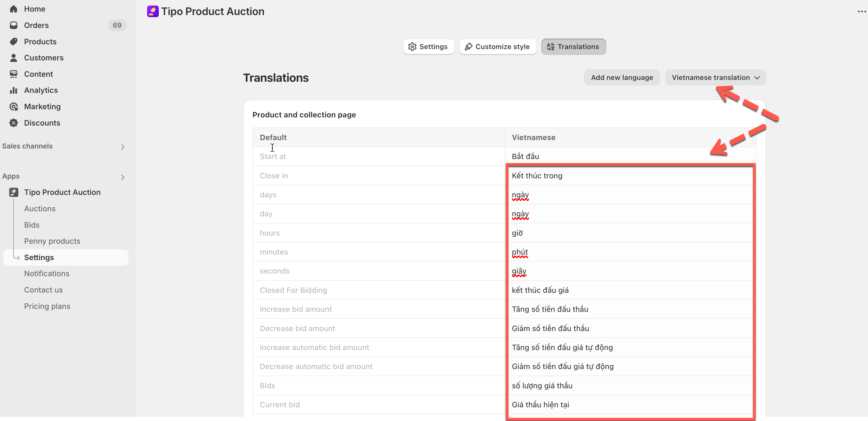Click the Discounts badge icon
Screen dimensions: 868x421
point(13,123)
